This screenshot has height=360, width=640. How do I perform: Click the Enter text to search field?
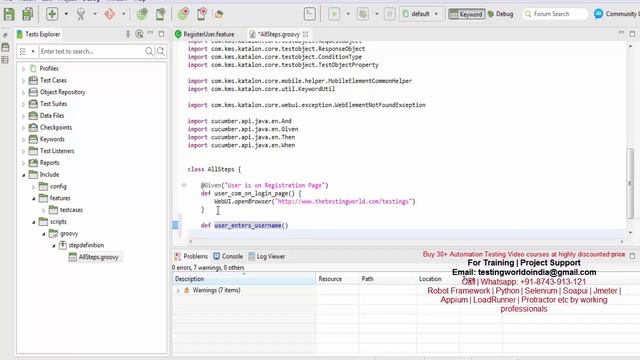coord(91,51)
